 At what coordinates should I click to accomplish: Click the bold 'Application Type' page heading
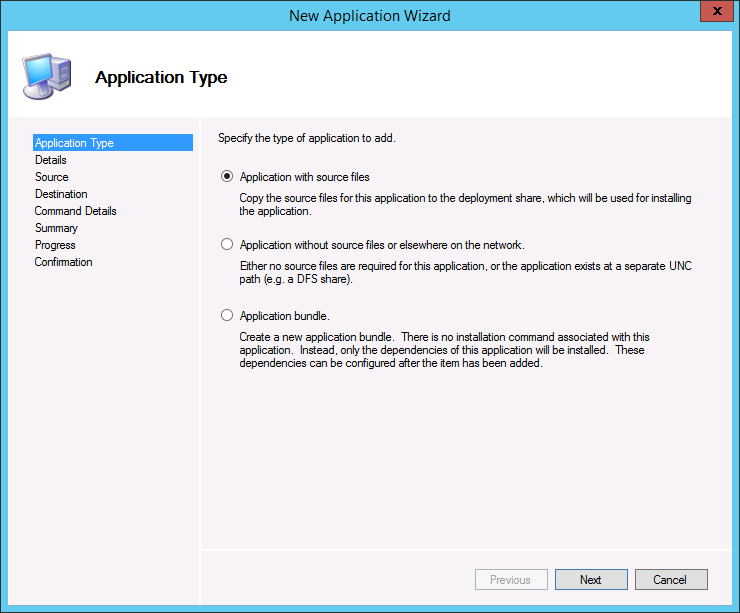[161, 77]
